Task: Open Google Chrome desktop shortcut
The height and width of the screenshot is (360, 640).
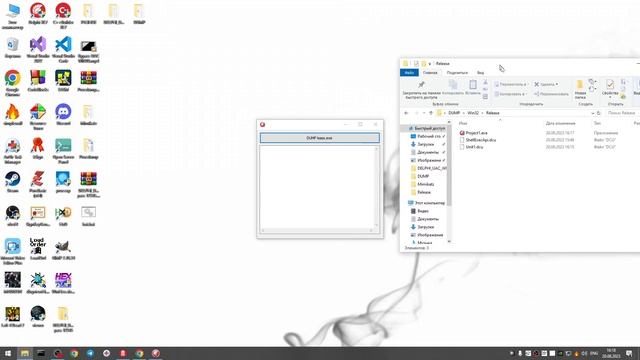Action: click(x=13, y=83)
